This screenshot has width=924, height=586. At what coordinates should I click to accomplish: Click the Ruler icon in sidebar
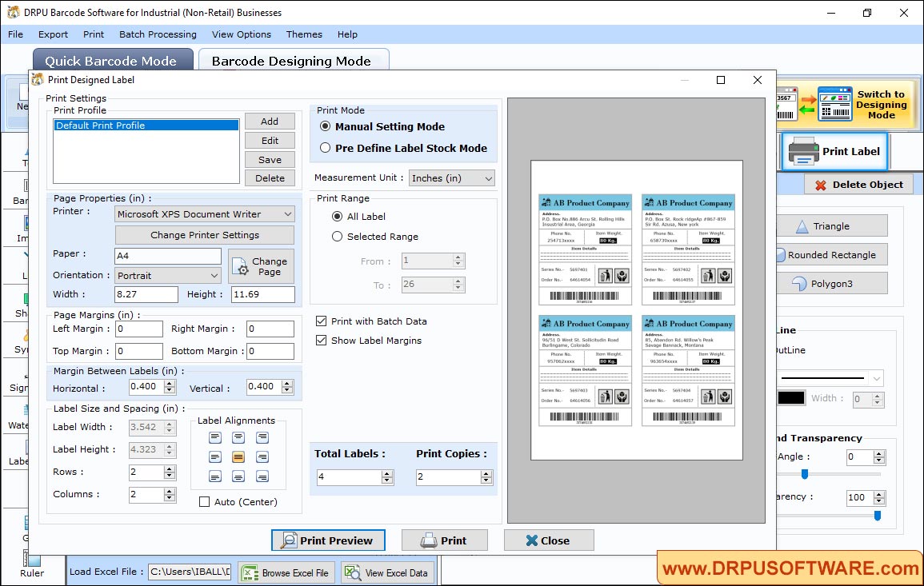[x=31, y=558]
